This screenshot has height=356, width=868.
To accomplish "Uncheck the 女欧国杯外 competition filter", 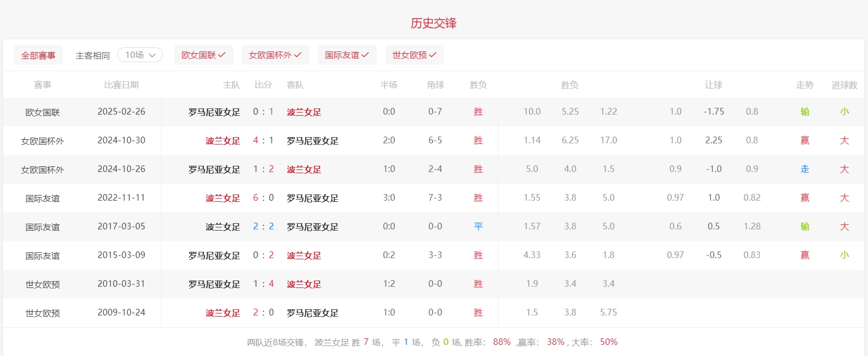I will [x=275, y=55].
